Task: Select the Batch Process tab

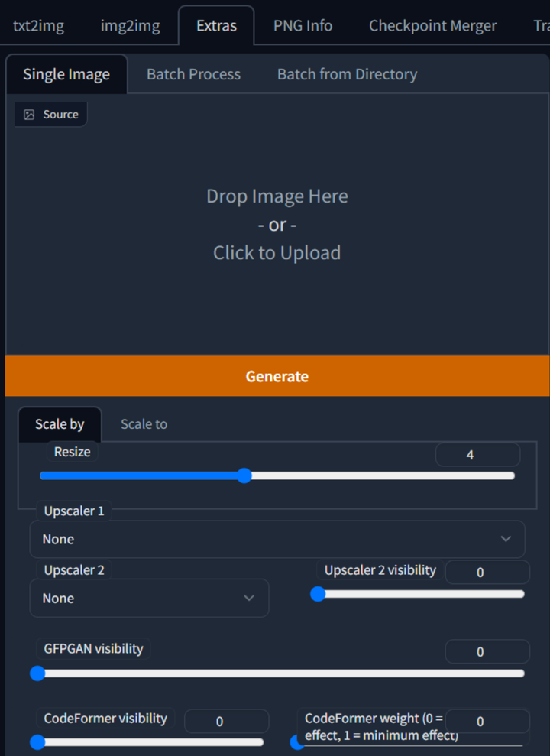Action: point(193,74)
